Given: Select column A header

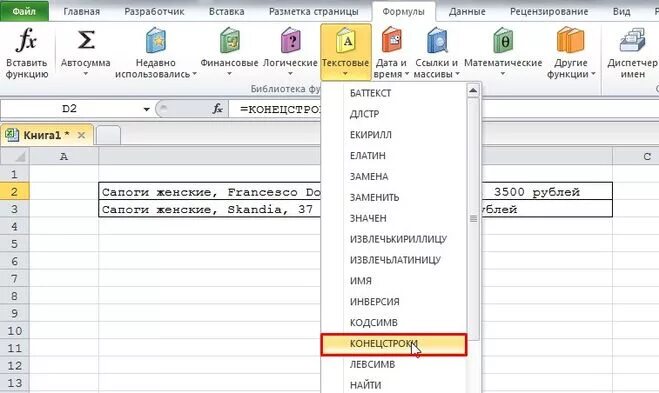Looking at the screenshot, I should click(64, 157).
